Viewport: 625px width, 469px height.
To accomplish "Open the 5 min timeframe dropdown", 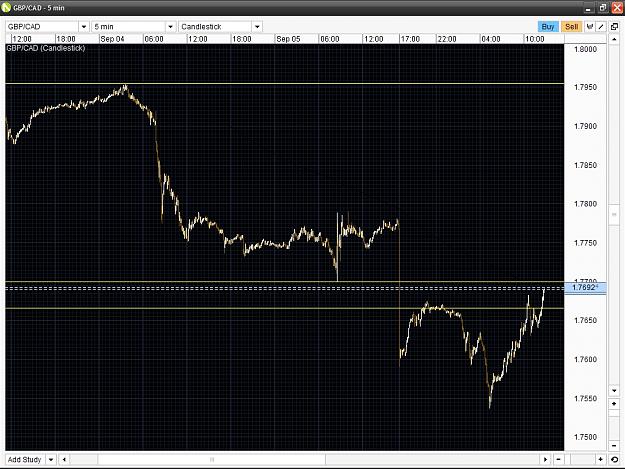I will click(x=170, y=27).
